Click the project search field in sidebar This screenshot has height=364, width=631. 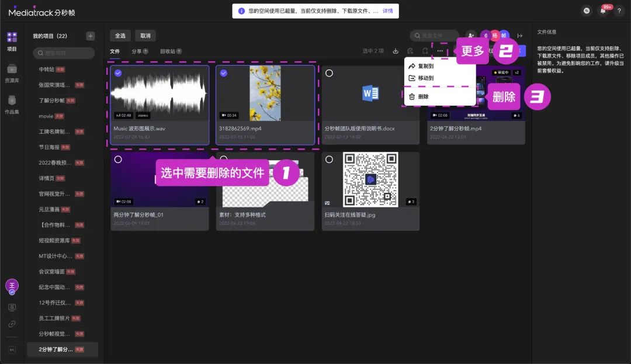(x=64, y=53)
